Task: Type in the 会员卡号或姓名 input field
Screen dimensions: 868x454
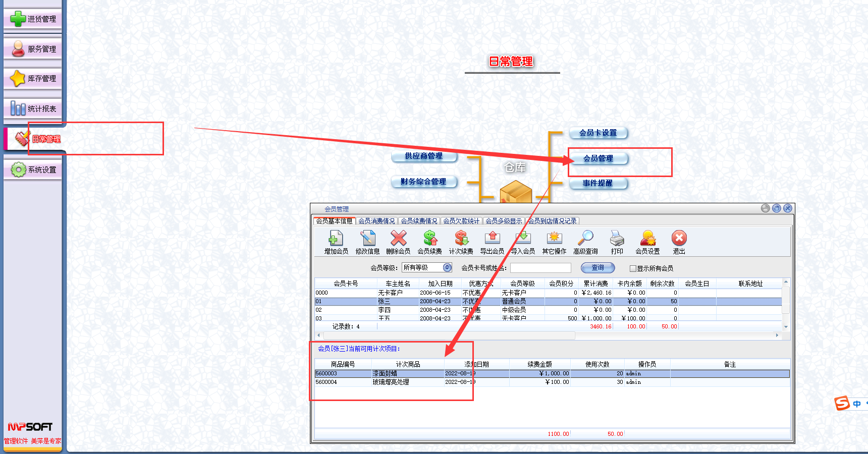Action: tap(540, 268)
